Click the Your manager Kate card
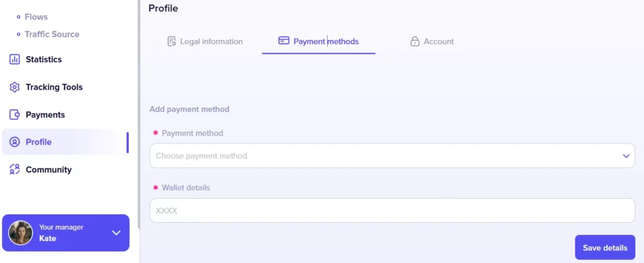The height and width of the screenshot is (263, 644). pyautogui.click(x=65, y=233)
